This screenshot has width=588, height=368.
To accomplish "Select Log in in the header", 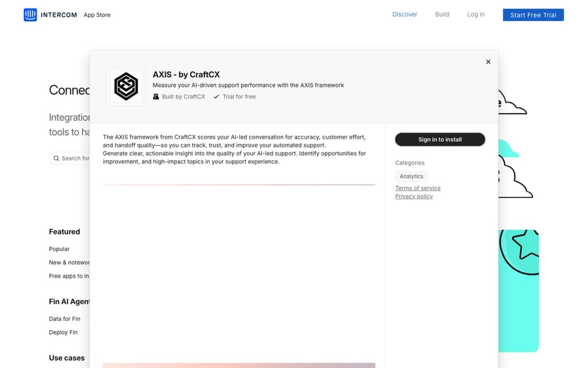I will pyautogui.click(x=476, y=14).
